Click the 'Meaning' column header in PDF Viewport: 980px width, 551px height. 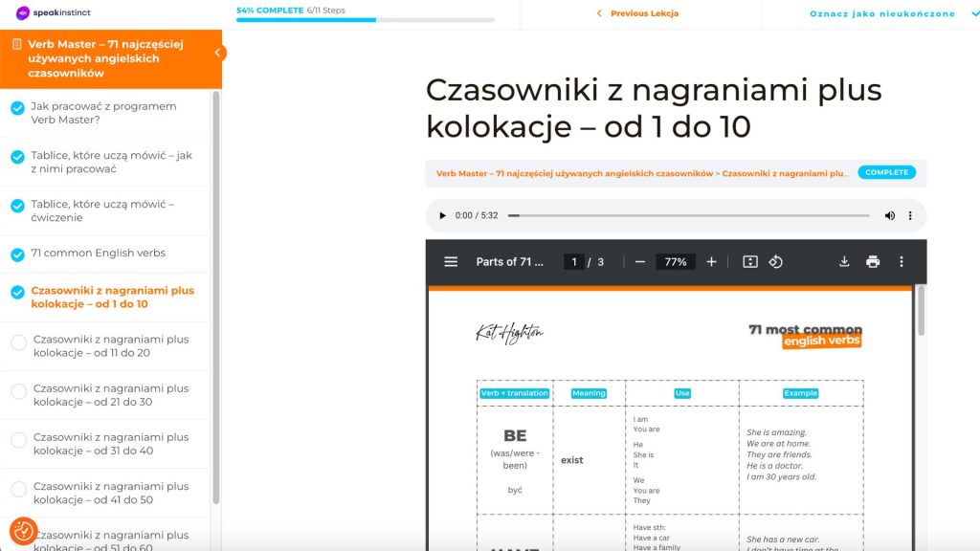pyautogui.click(x=589, y=393)
